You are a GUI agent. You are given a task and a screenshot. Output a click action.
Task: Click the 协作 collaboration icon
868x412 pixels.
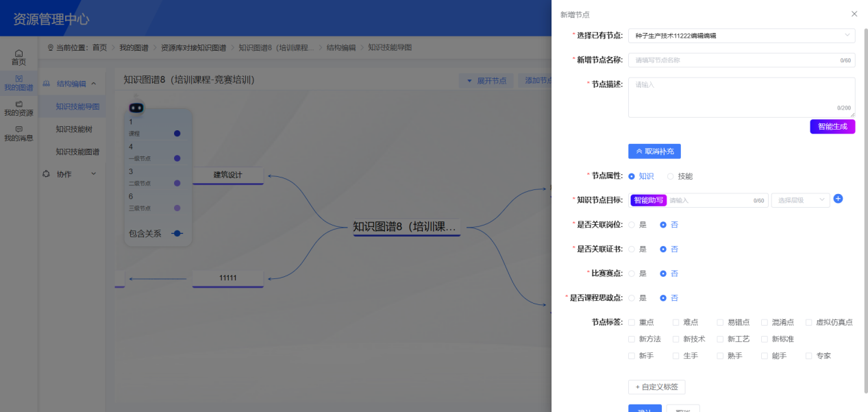click(x=47, y=173)
